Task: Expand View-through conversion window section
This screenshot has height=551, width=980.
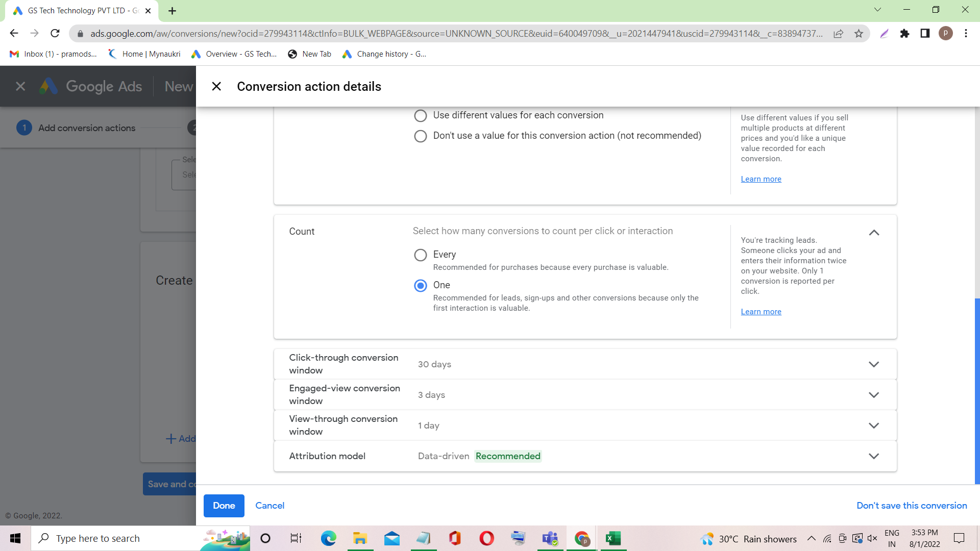Action: 874,425
